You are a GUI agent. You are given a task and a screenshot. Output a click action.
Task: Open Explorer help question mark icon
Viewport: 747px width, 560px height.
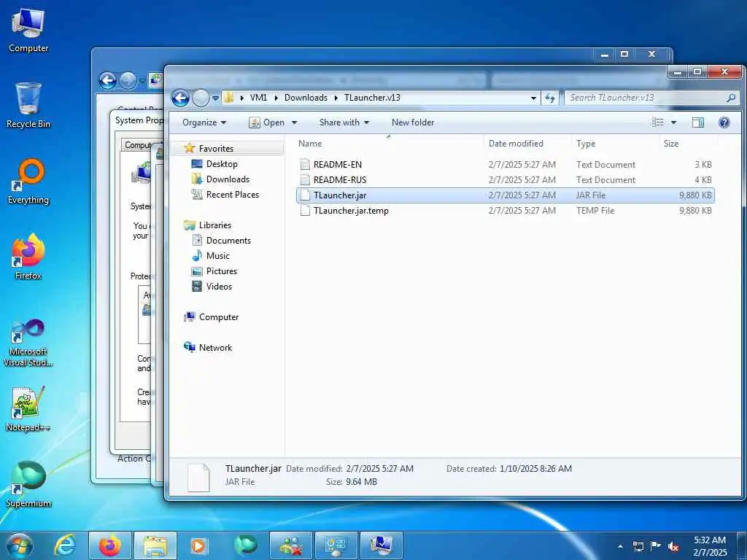point(724,122)
